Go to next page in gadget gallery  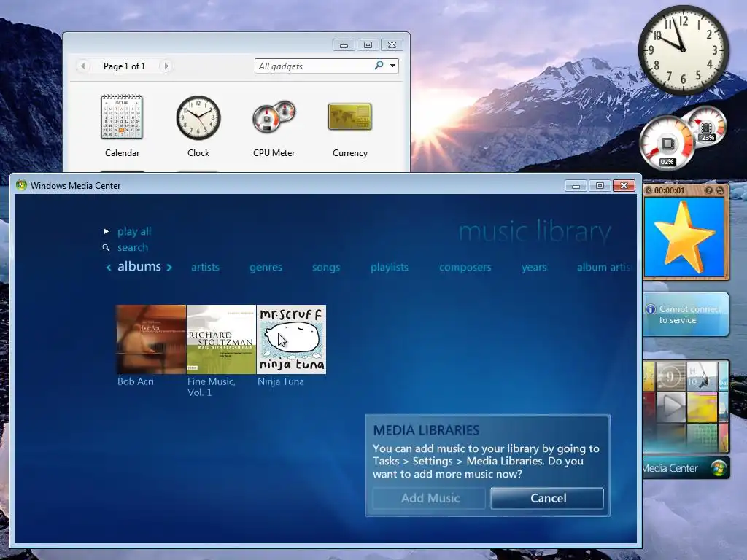[166, 66]
